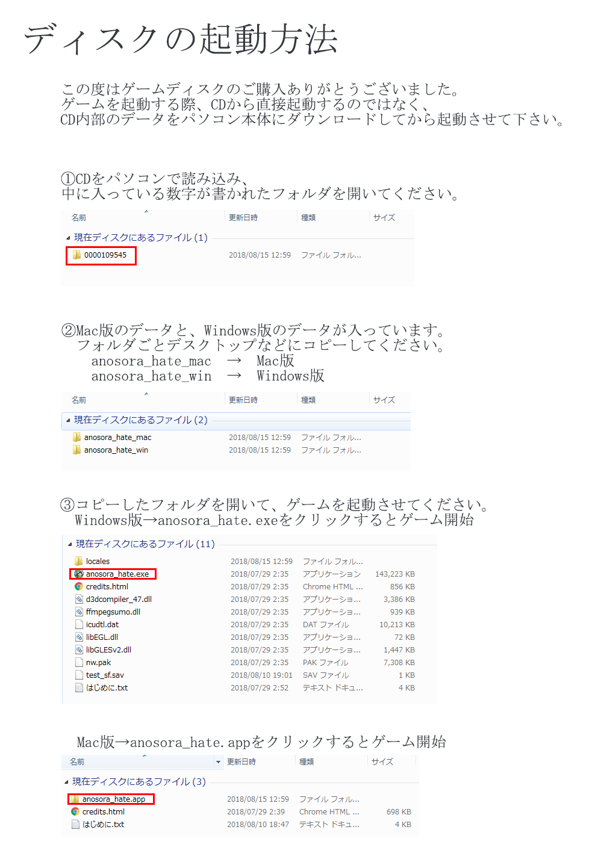Click the anosora_hate.exe application icon
The width and height of the screenshot is (598, 868).
[78, 574]
